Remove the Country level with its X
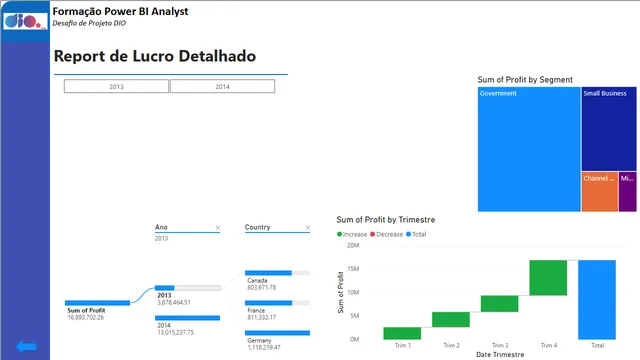The image size is (640, 360). coord(307,228)
